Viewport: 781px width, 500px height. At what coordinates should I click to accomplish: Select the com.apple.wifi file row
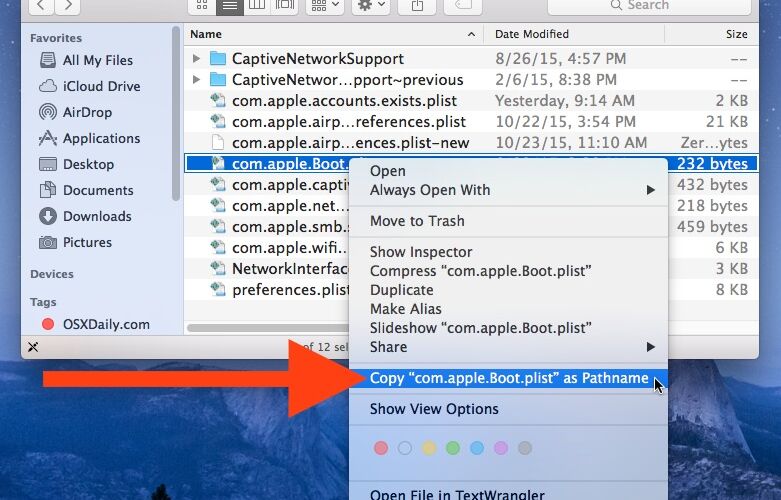click(x=266, y=248)
